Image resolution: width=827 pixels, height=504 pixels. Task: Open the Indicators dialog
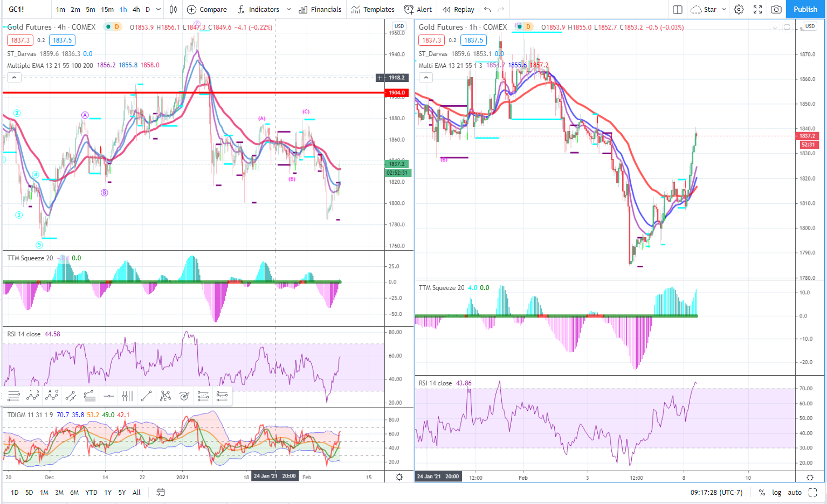pos(258,9)
